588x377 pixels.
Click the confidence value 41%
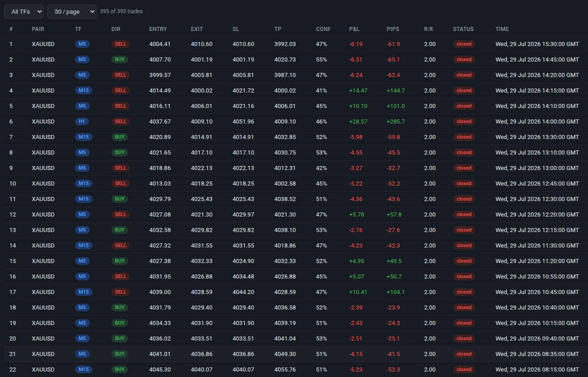[322, 91]
